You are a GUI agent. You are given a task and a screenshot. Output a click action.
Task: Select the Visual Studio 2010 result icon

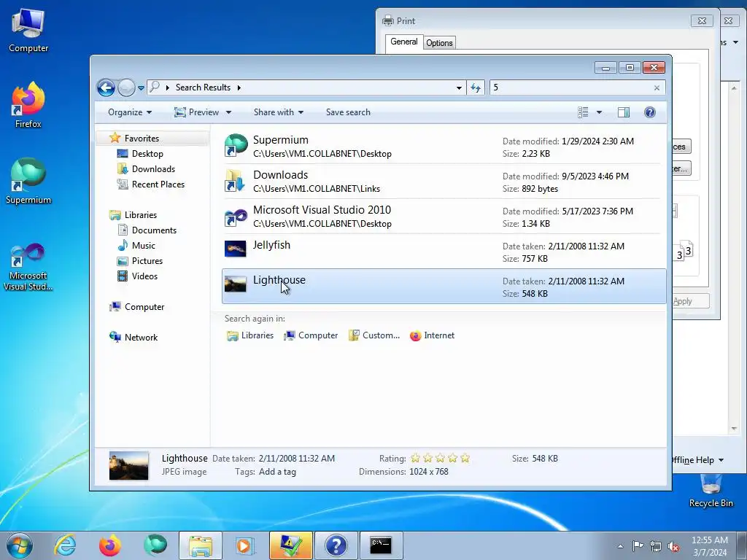click(236, 216)
